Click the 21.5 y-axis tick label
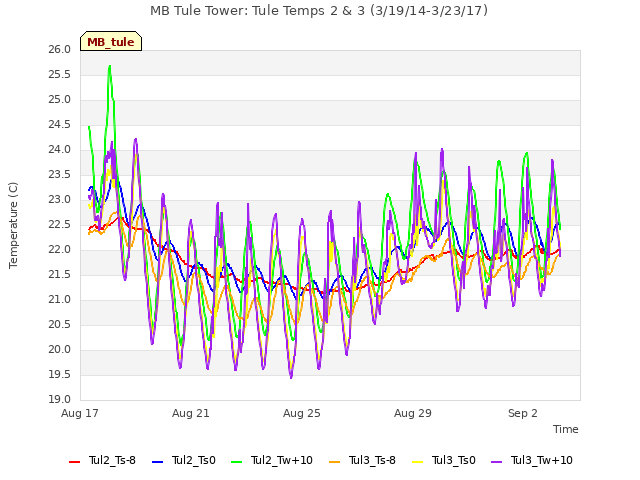Viewport: 640px width, 480px height. pyautogui.click(x=60, y=275)
